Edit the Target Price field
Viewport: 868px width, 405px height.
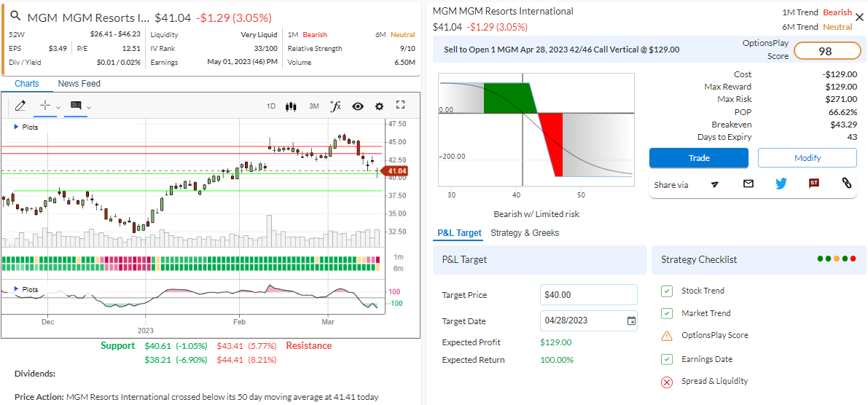tap(588, 295)
